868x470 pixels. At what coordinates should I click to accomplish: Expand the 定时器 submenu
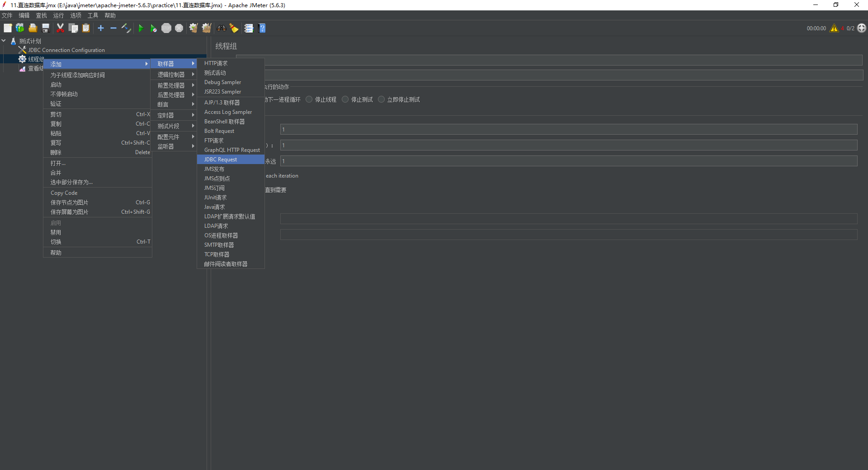(x=174, y=115)
